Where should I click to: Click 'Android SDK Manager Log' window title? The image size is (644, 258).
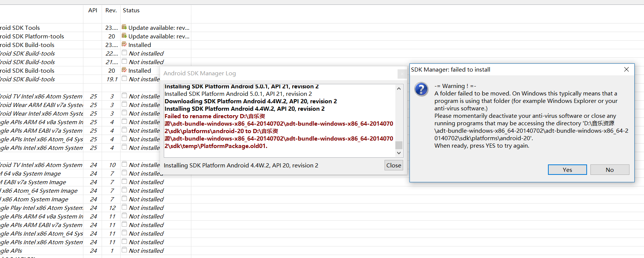(x=200, y=73)
